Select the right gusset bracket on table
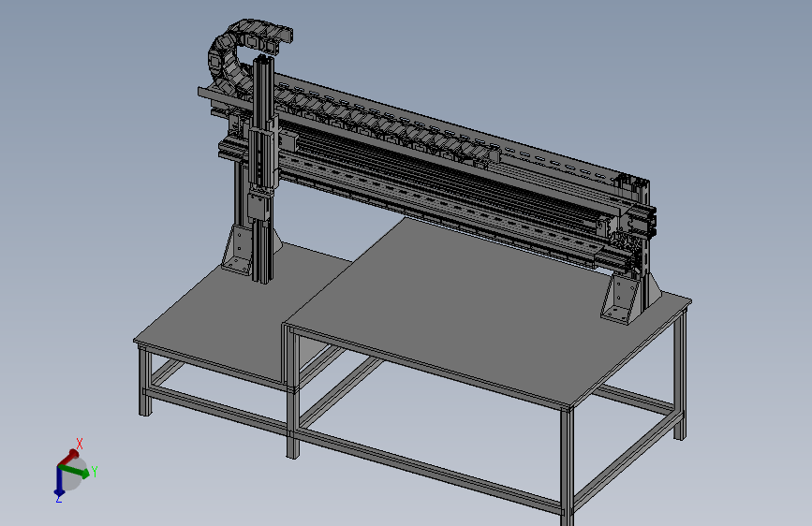This screenshot has height=526, width=812. (x=623, y=298)
